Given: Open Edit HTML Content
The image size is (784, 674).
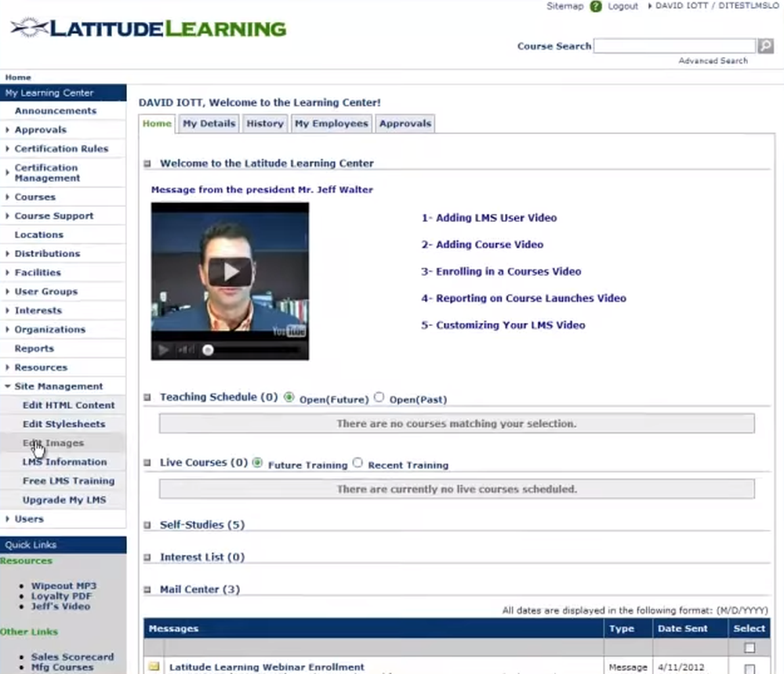Looking at the screenshot, I should (68, 405).
